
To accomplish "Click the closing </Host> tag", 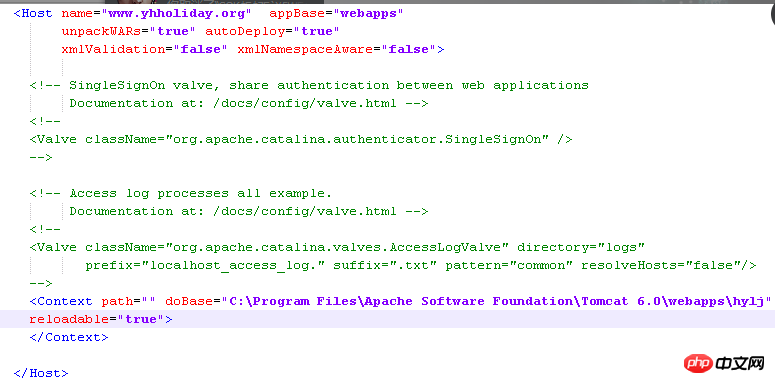I will pos(41,373).
